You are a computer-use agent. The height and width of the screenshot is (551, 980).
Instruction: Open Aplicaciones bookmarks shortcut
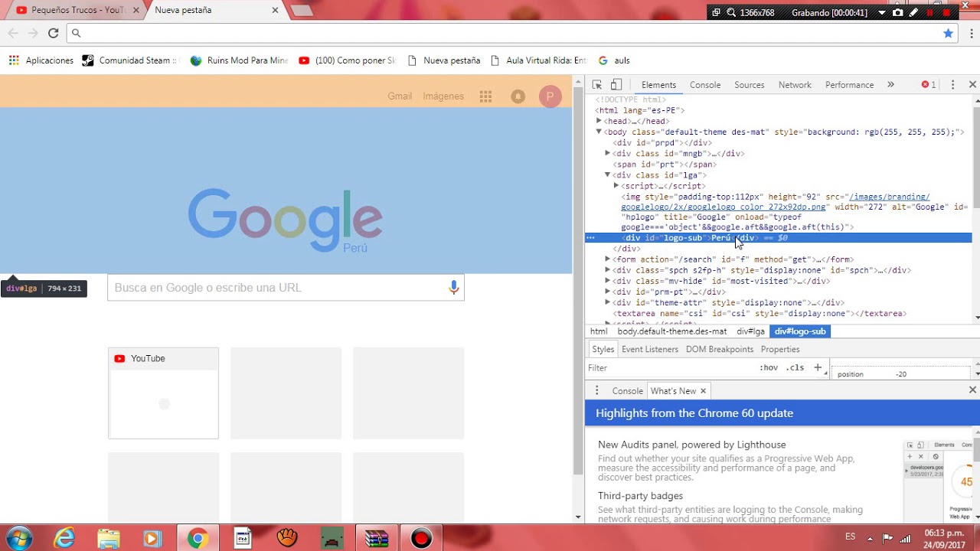[41, 60]
